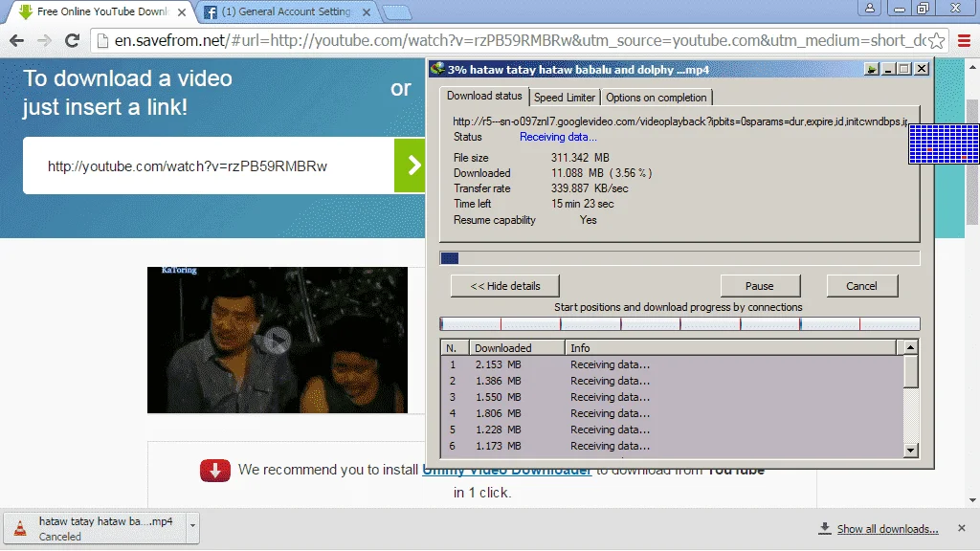The image size is (980, 551).
Task: Click the VLC cone file icon
Action: 21,528
